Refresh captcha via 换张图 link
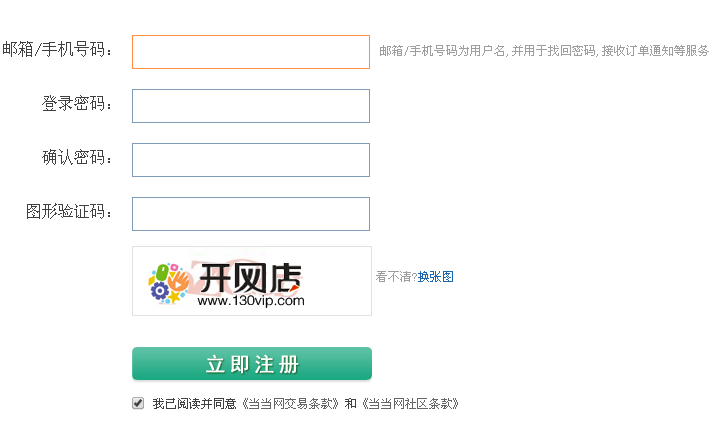The width and height of the screenshot is (713, 424). click(x=436, y=277)
